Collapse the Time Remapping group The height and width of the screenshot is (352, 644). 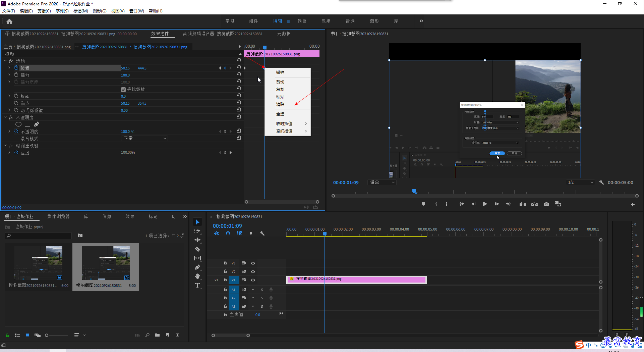[5, 145]
